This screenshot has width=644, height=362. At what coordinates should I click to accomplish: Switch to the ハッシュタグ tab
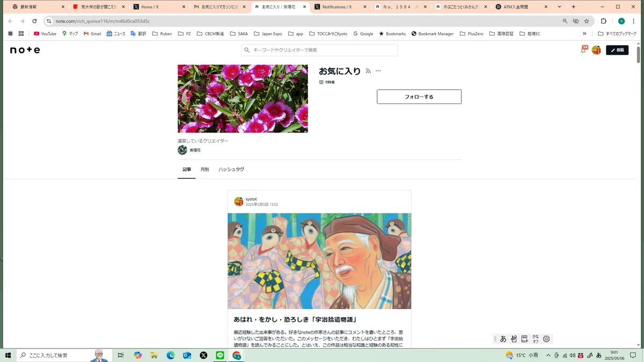coord(231,169)
